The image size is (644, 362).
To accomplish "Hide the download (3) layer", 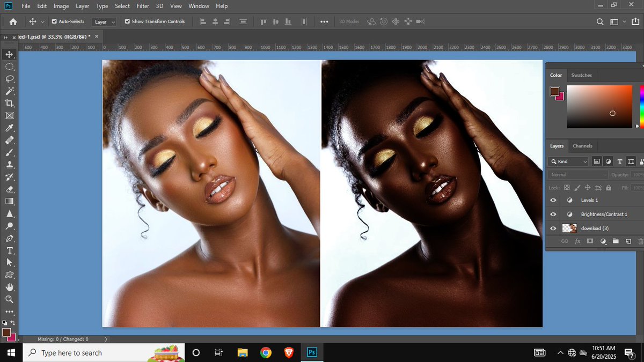I will [553, 228].
